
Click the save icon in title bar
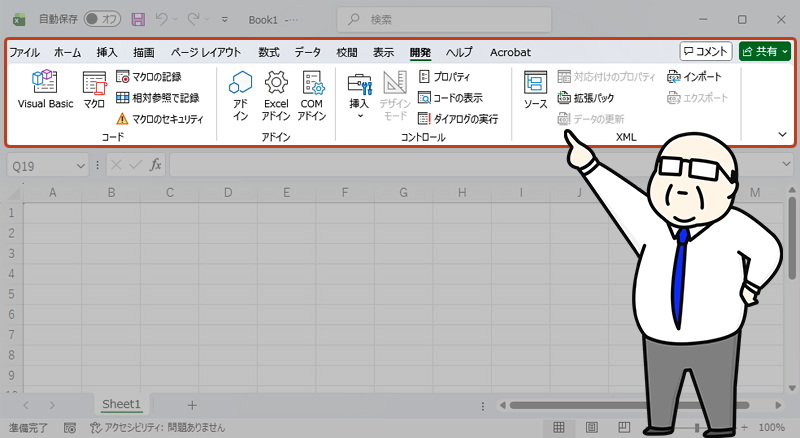click(x=138, y=19)
